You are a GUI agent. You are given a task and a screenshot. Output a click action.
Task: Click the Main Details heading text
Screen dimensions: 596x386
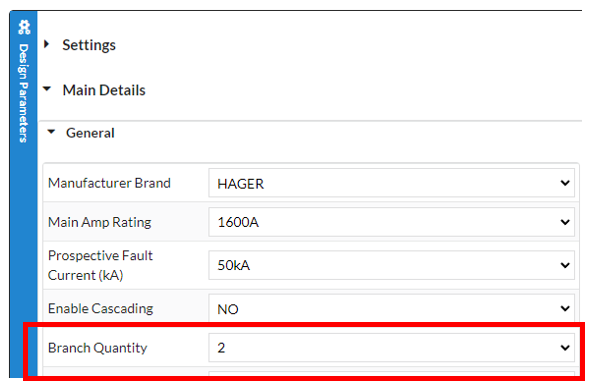pyautogui.click(x=104, y=90)
